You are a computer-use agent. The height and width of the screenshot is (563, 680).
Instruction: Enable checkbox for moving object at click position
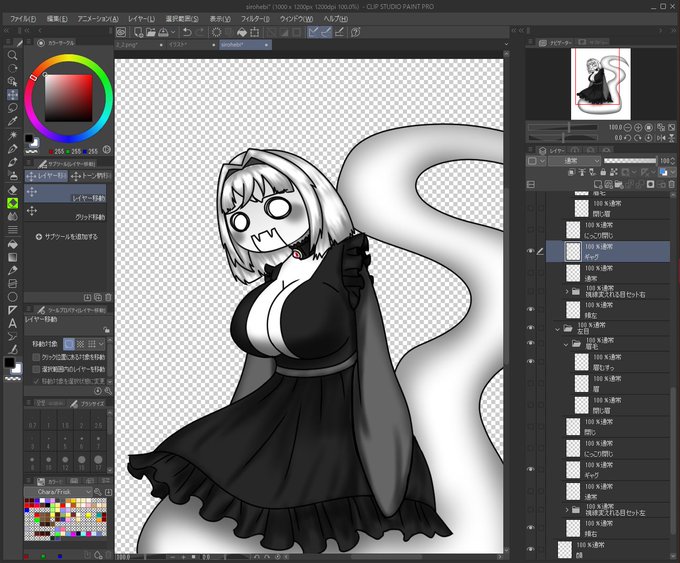click(36, 357)
